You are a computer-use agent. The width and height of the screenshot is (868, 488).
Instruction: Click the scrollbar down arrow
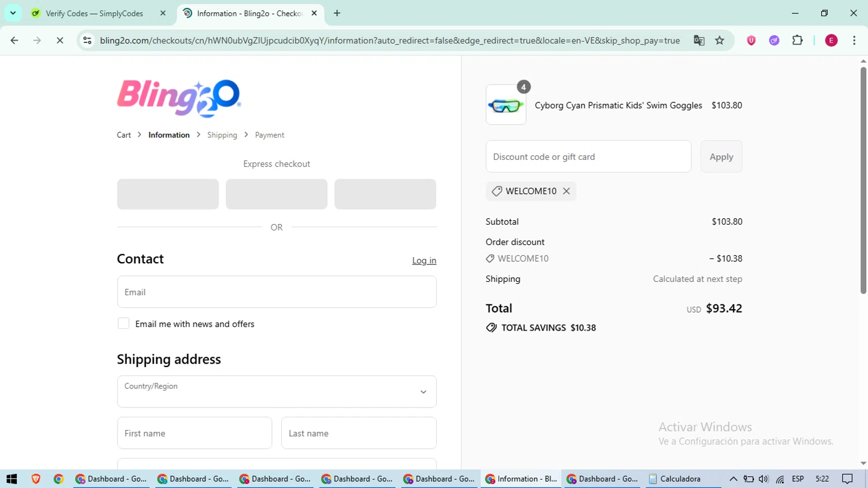click(x=863, y=464)
